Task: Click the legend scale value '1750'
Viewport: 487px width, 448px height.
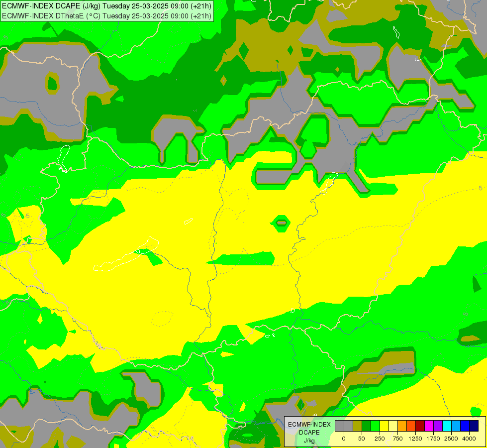Action: [433, 439]
